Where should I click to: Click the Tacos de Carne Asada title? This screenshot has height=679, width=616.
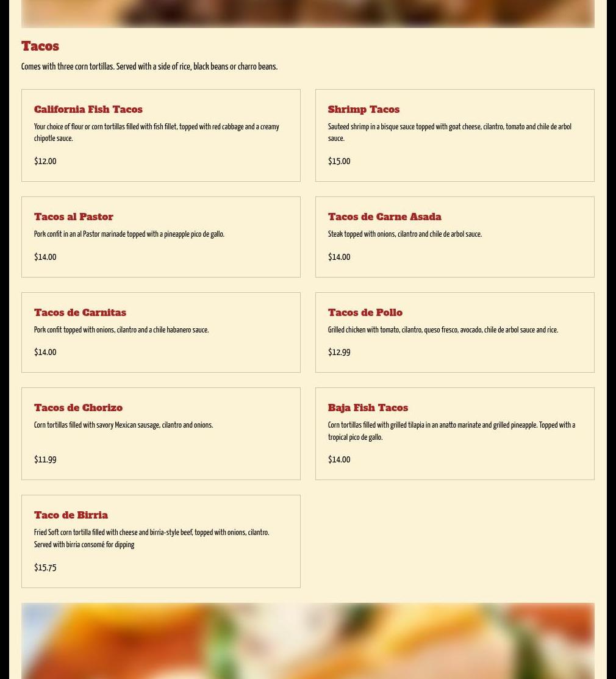[x=384, y=217]
